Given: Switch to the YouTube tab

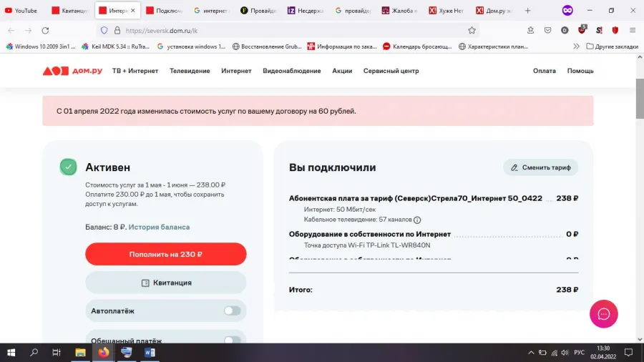Looking at the screenshot, I should 21,11.
